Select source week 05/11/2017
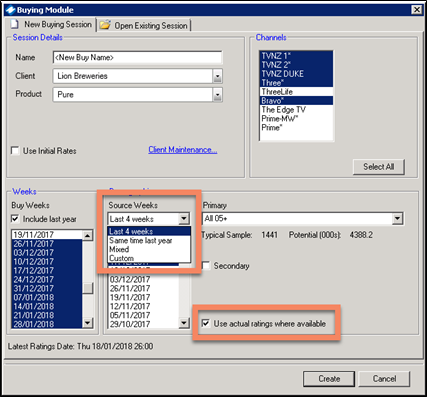427x397 pixels. coord(144,316)
